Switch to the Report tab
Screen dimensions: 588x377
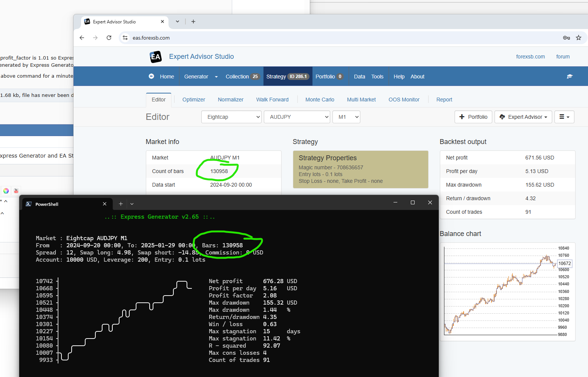pyautogui.click(x=444, y=100)
